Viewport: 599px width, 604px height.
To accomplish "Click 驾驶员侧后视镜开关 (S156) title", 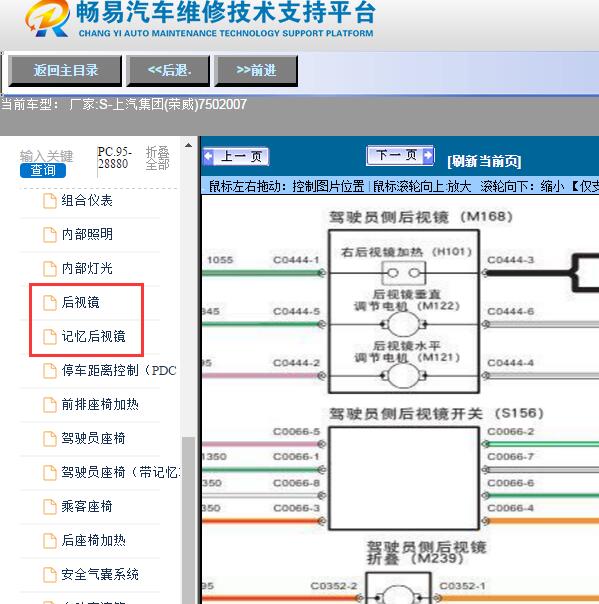I will point(436,414).
